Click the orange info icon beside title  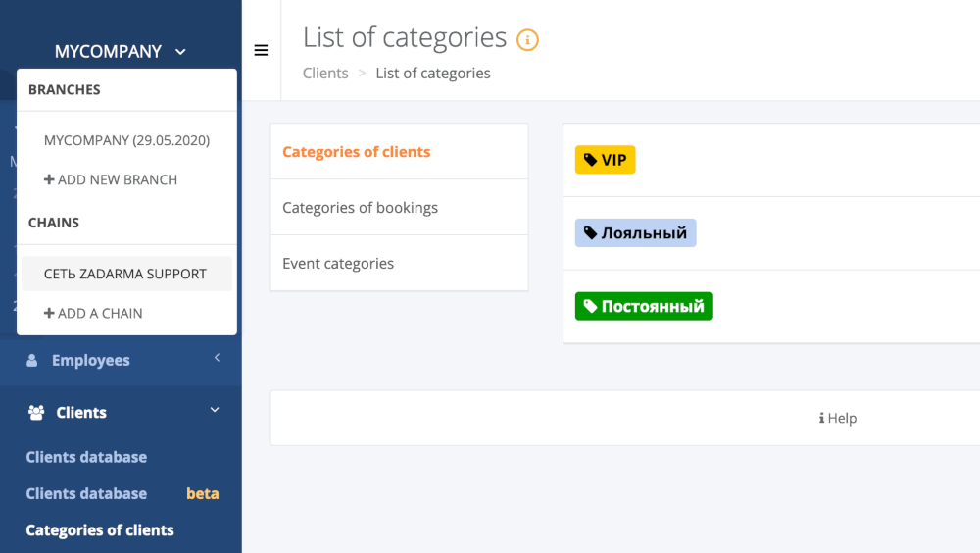pyautogui.click(x=527, y=40)
